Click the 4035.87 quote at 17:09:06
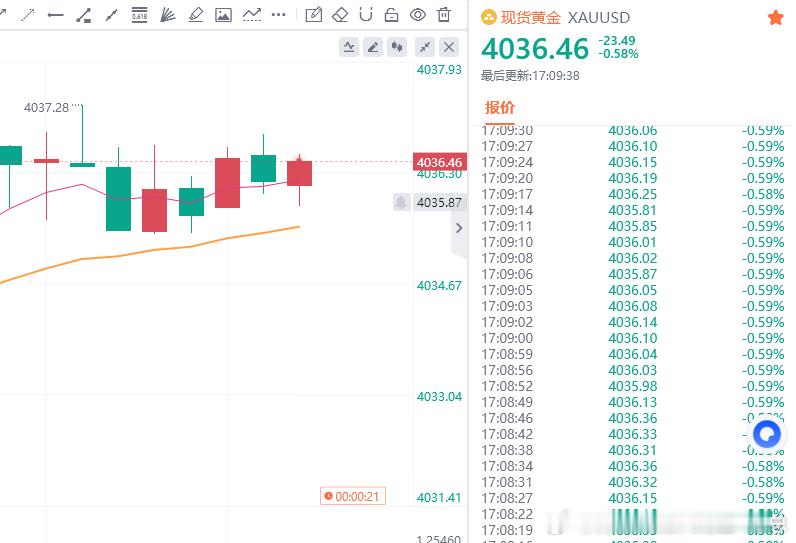Screen dimensions: 796x543 tap(633, 274)
